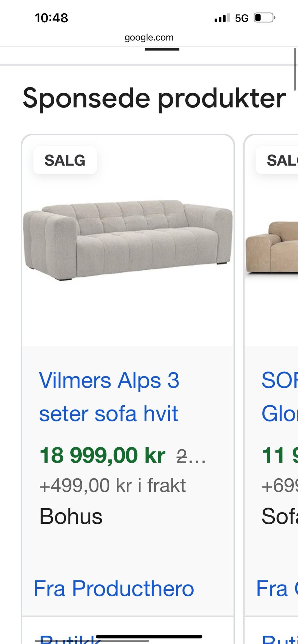Click the second product's green price

click(280, 455)
